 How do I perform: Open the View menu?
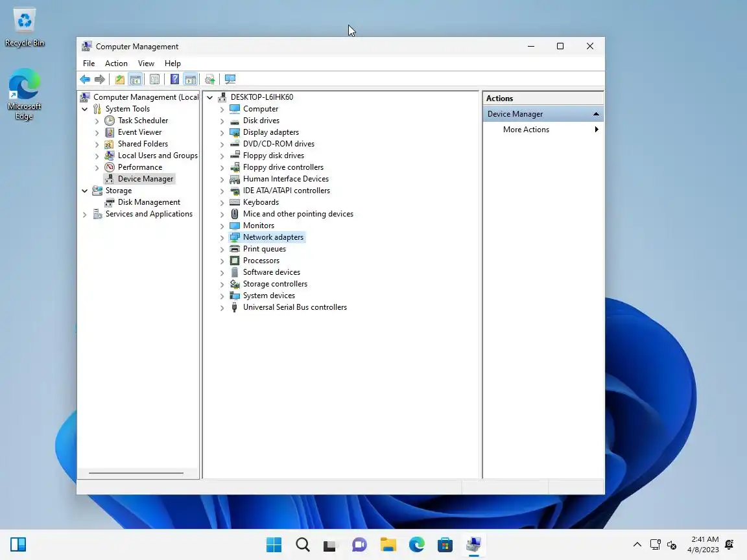[147, 64]
